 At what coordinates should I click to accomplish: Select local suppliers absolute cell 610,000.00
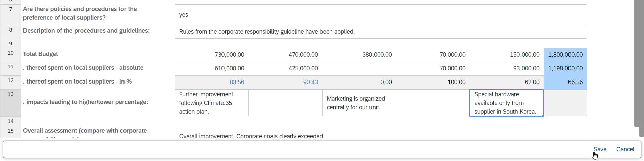click(x=211, y=68)
